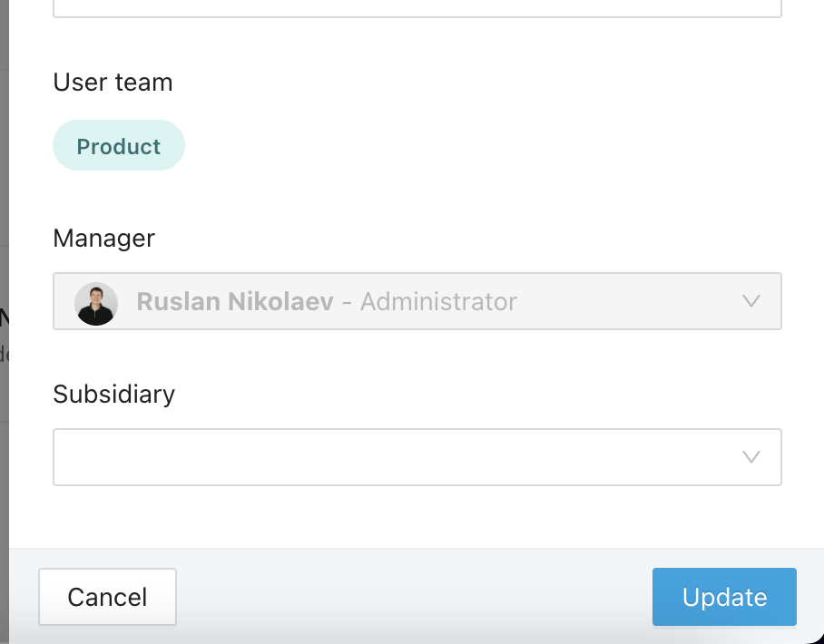Click the Administrator role text

point(439,301)
